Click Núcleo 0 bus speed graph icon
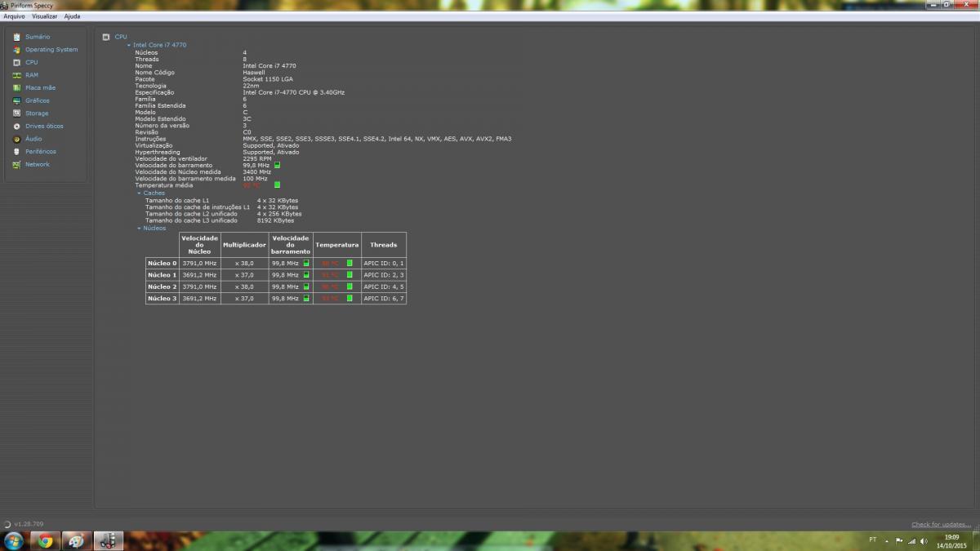Screen dimensions: 980x551 (x=306, y=264)
